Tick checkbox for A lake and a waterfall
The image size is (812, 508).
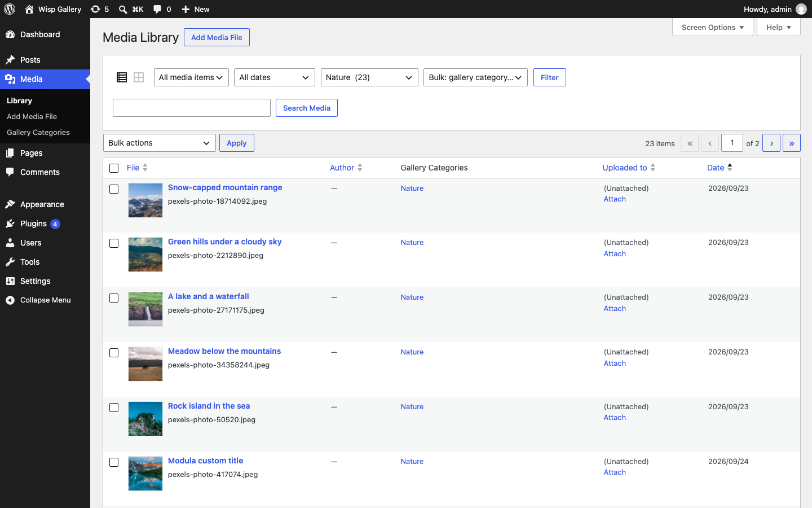(114, 298)
